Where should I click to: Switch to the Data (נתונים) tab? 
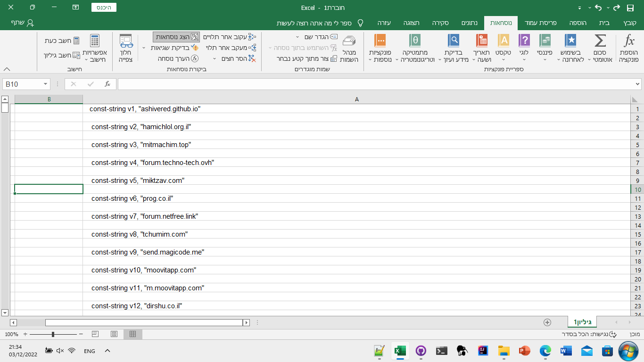[469, 23]
